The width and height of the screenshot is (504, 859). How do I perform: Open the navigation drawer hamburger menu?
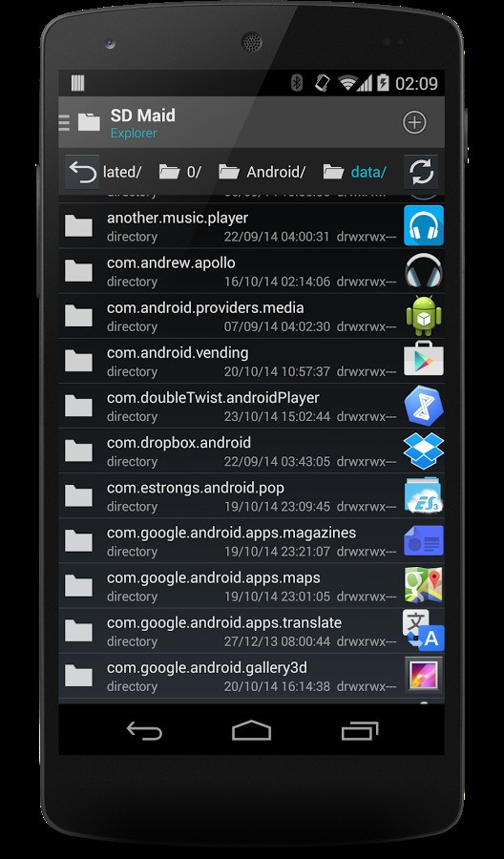click(64, 122)
